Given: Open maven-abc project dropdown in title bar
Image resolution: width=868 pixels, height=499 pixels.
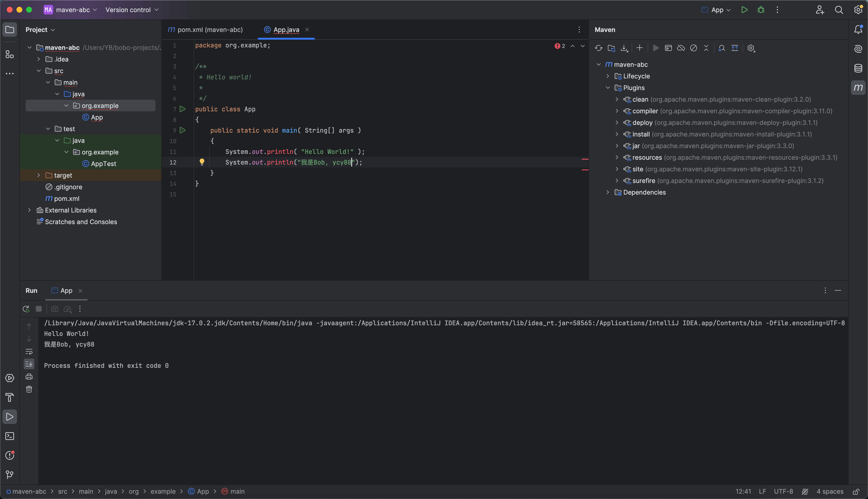Looking at the screenshot, I should tap(71, 10).
